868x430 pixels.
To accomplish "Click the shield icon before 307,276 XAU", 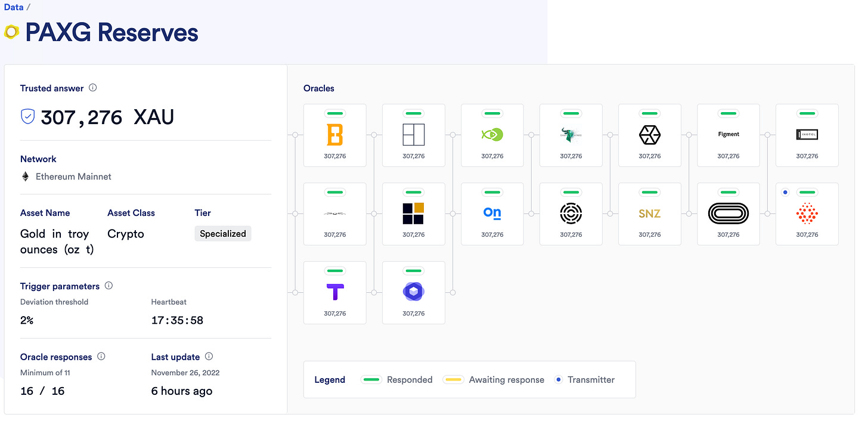I will (27, 117).
